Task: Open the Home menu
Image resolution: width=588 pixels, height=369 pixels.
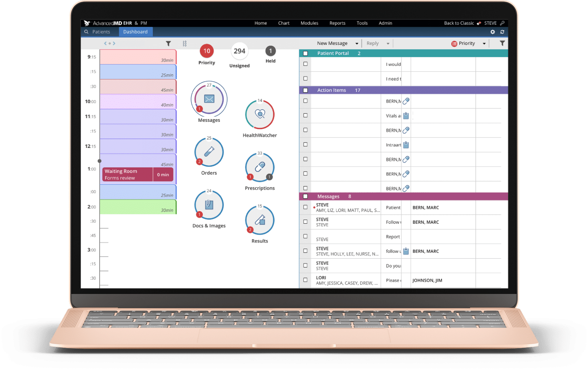Action: click(261, 23)
